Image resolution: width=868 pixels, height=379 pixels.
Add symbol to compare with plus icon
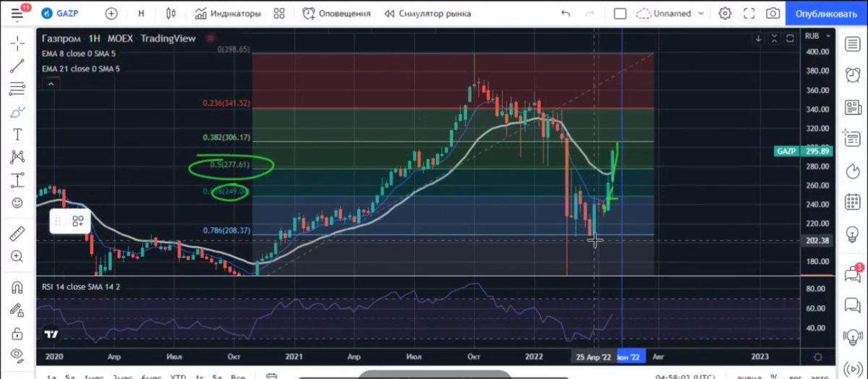111,13
